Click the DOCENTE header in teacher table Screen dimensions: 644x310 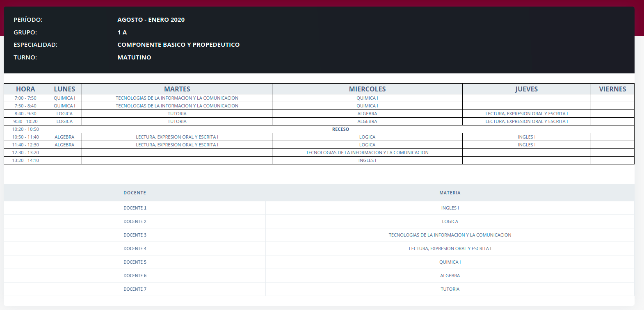point(135,193)
